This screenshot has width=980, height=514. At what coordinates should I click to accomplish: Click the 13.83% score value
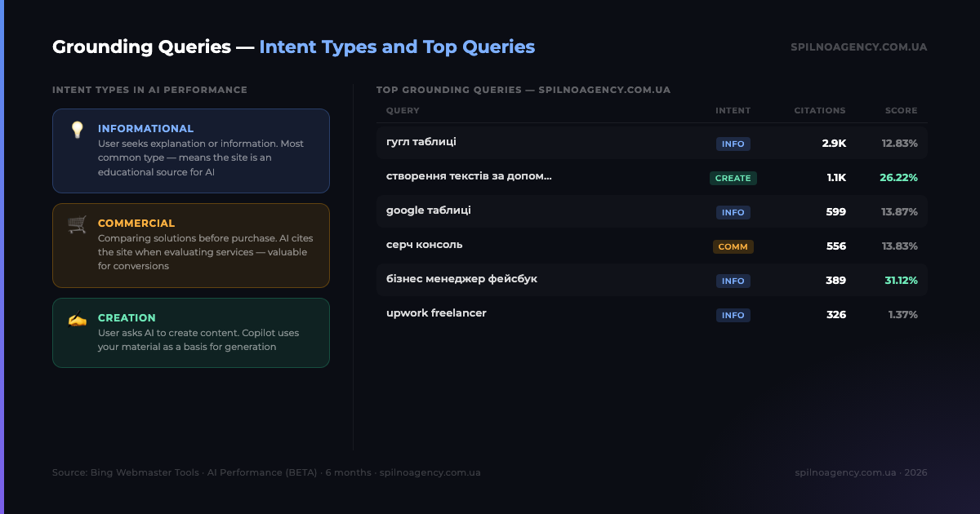pos(899,246)
